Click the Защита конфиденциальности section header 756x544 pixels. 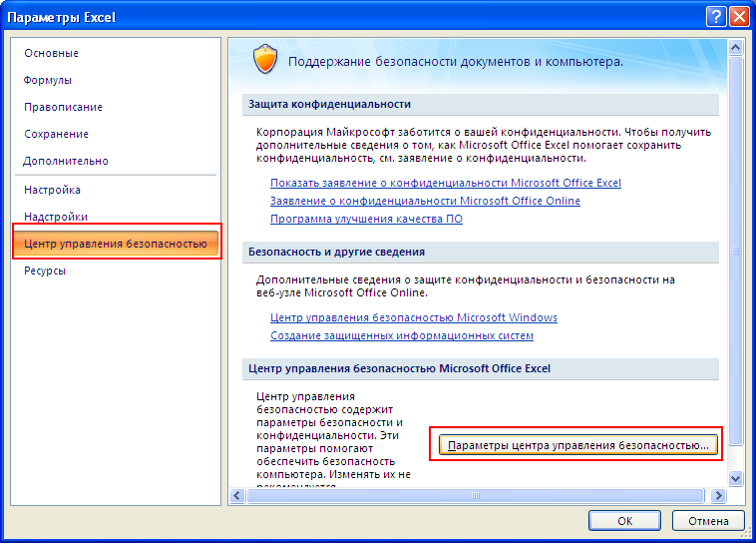coord(480,104)
